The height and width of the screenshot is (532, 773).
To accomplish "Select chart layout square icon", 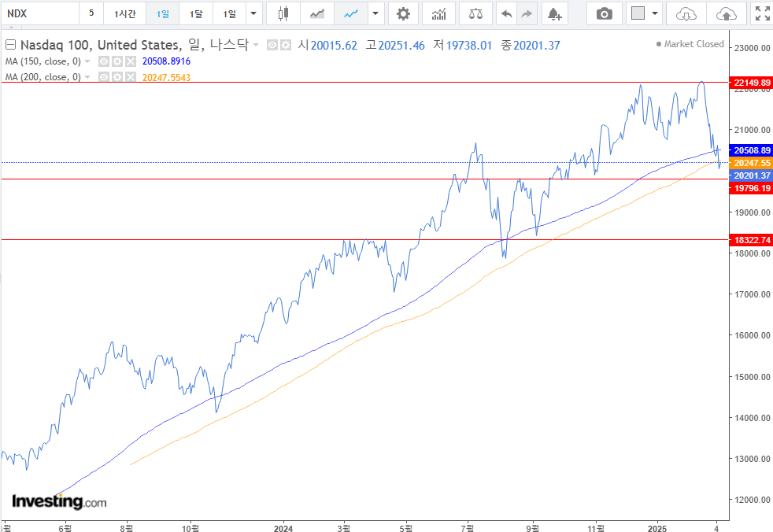I will [x=638, y=13].
